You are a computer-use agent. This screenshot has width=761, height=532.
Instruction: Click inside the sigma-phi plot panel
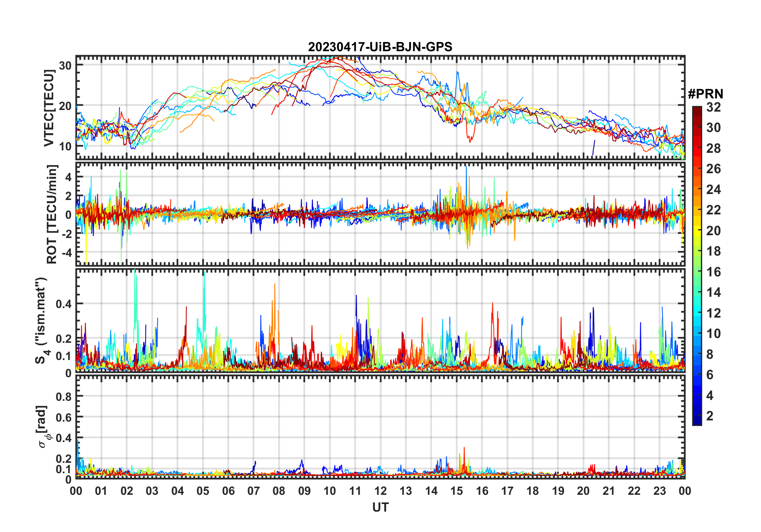[380, 427]
